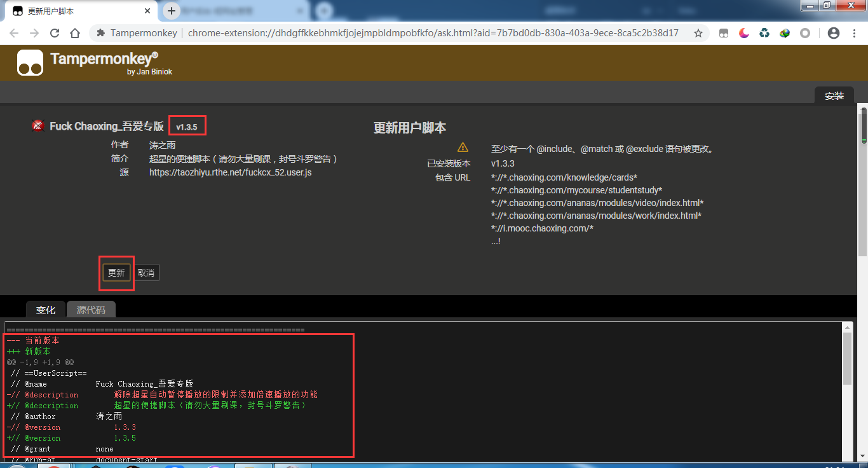Reload the page
Screen dimensions: 868x468
55,33
